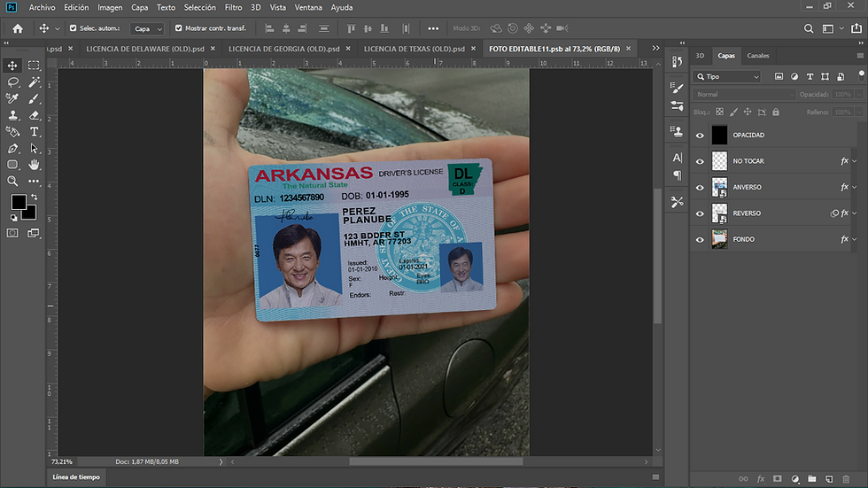Click the Línea de tiempo panel label
This screenshot has height=488, width=868.
[x=77, y=477]
